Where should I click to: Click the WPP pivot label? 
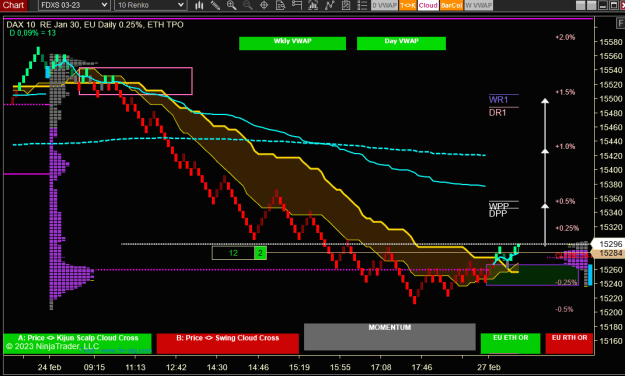pos(499,206)
